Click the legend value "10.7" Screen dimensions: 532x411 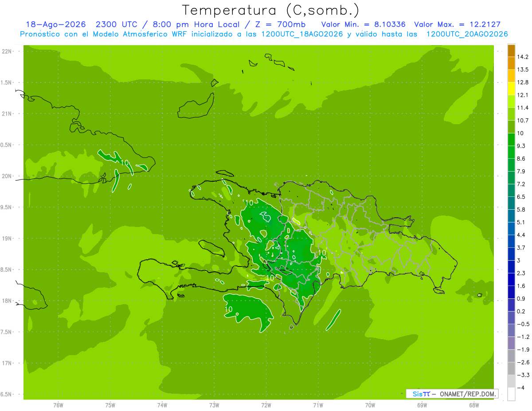click(x=523, y=121)
